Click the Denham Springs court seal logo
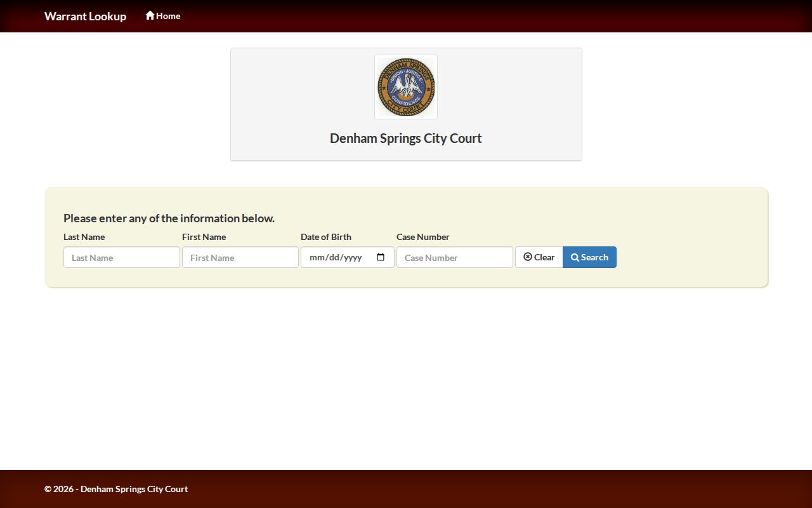This screenshot has width=812, height=508. (406, 87)
